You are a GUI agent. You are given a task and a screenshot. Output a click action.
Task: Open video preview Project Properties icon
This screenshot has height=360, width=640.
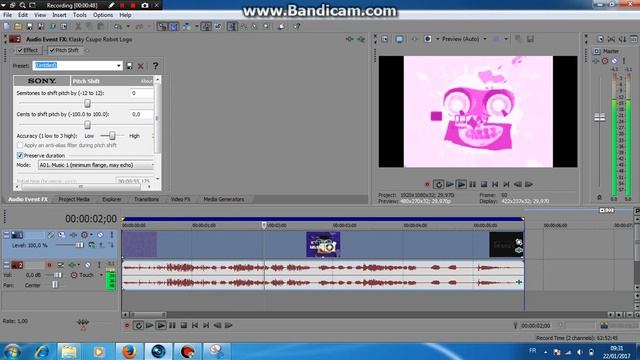[x=385, y=39]
